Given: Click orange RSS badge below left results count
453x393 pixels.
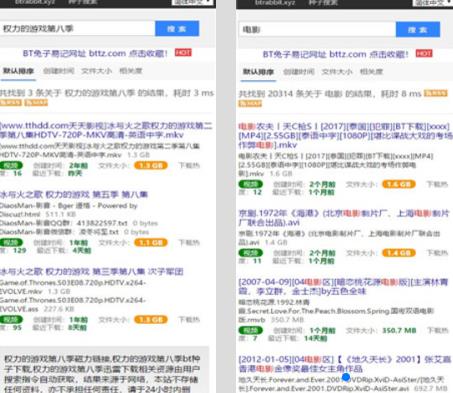Looking at the screenshot, I should tap(11, 102).
